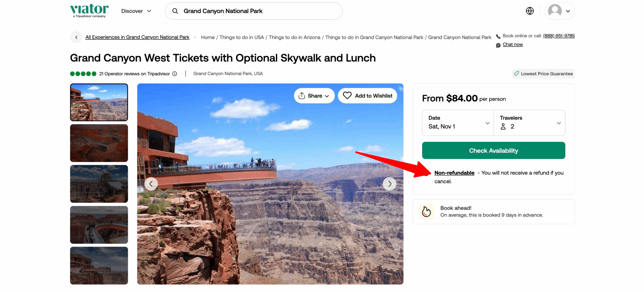This screenshot has width=644, height=292.
Task: Open the Non-refundable policy link
Action: point(454,173)
